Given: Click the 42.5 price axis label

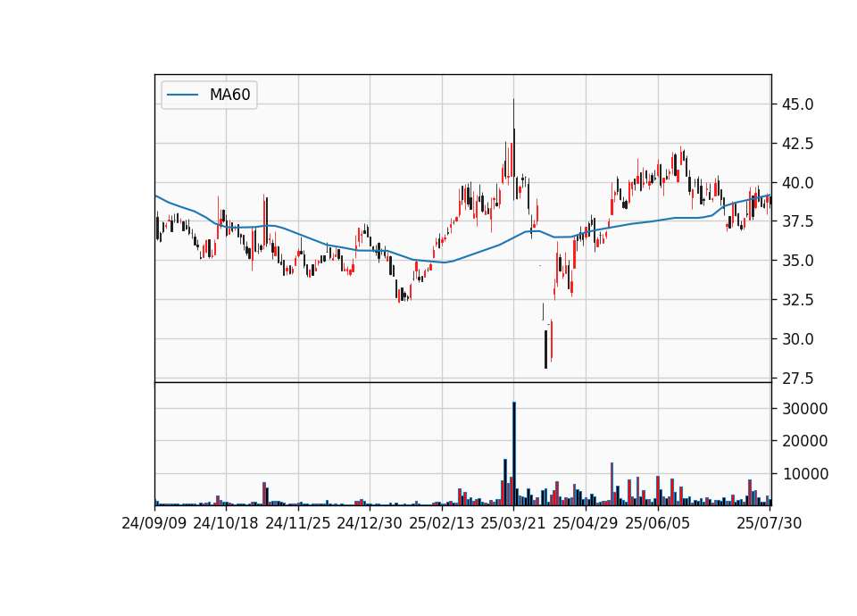Looking at the screenshot, I should [x=797, y=143].
